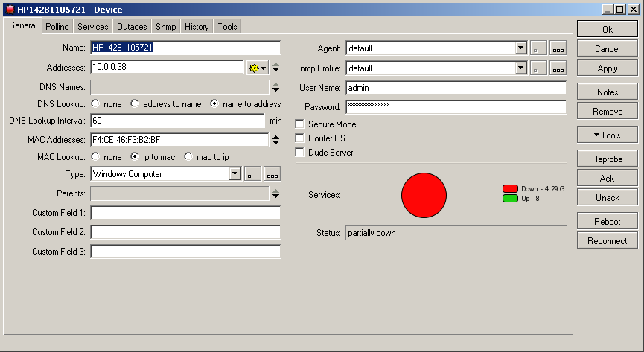The image size is (644, 352).
Task: Click the Ack button
Action: (607, 179)
